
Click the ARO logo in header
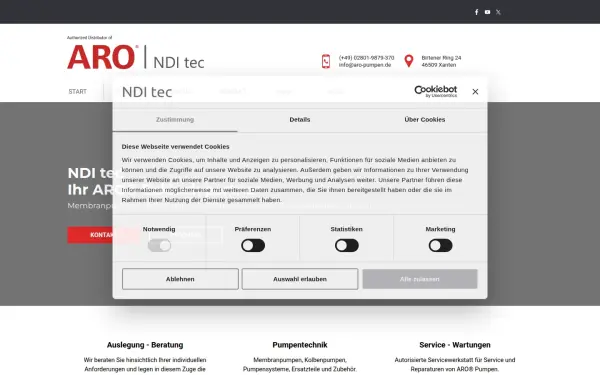103,57
